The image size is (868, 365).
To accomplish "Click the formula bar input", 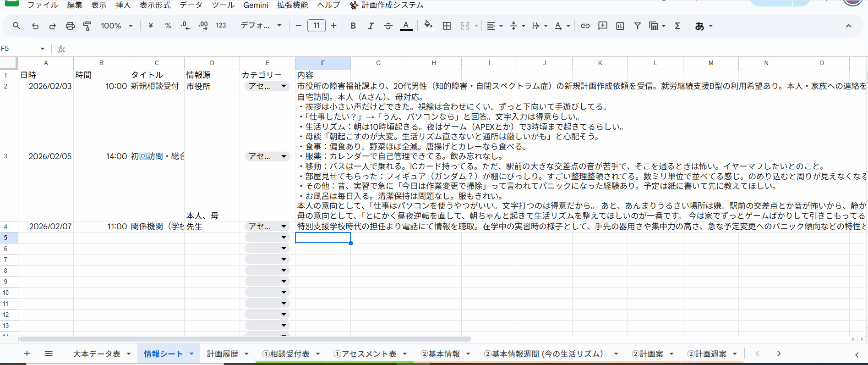I will coord(467,49).
